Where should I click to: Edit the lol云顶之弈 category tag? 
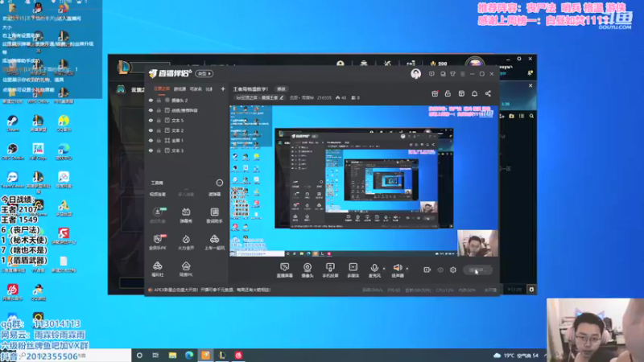click(259, 97)
